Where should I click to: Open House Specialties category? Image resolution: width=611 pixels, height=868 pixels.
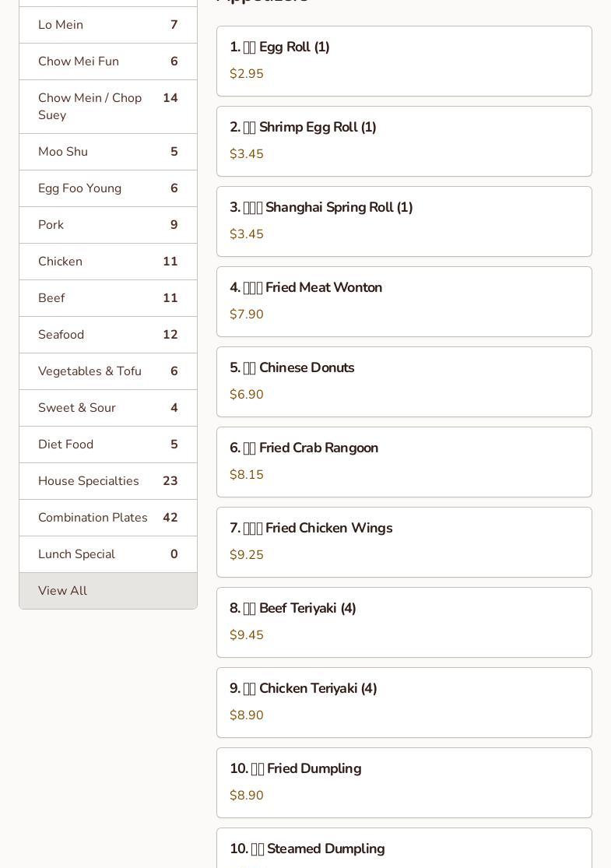108,481
